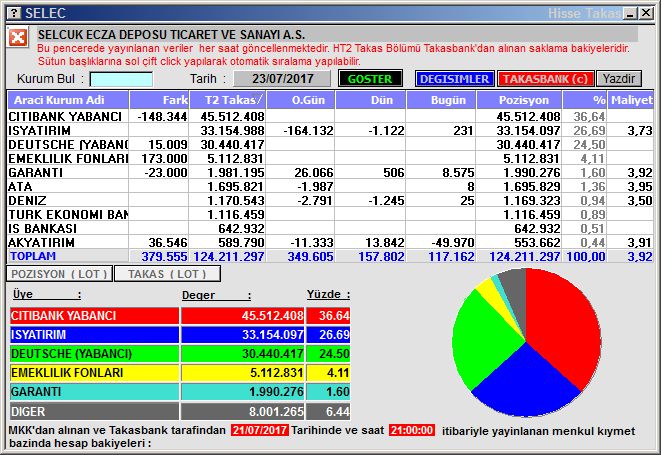Sort by Araci Kurum Adi column header
Viewport: 661px width, 455px height.
pyautogui.click(x=68, y=100)
